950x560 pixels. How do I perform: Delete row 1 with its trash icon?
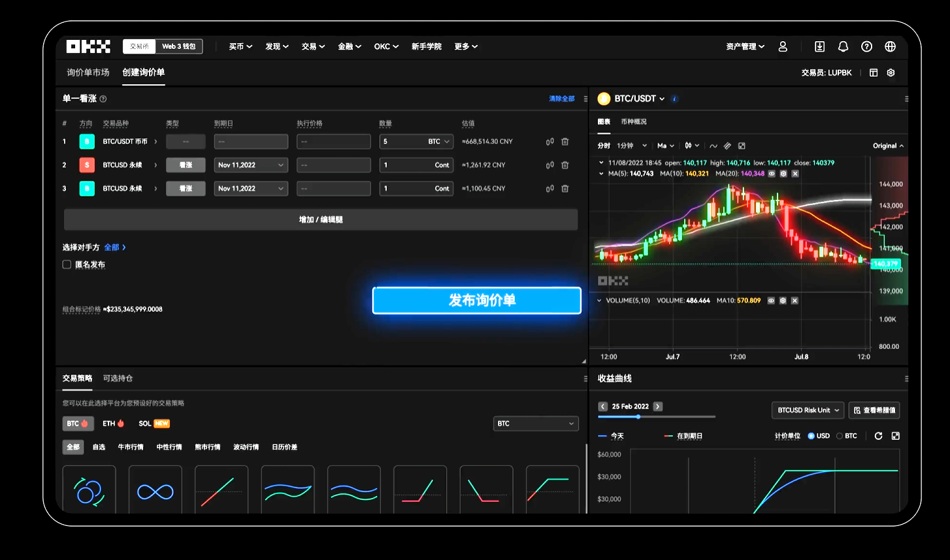click(x=565, y=141)
